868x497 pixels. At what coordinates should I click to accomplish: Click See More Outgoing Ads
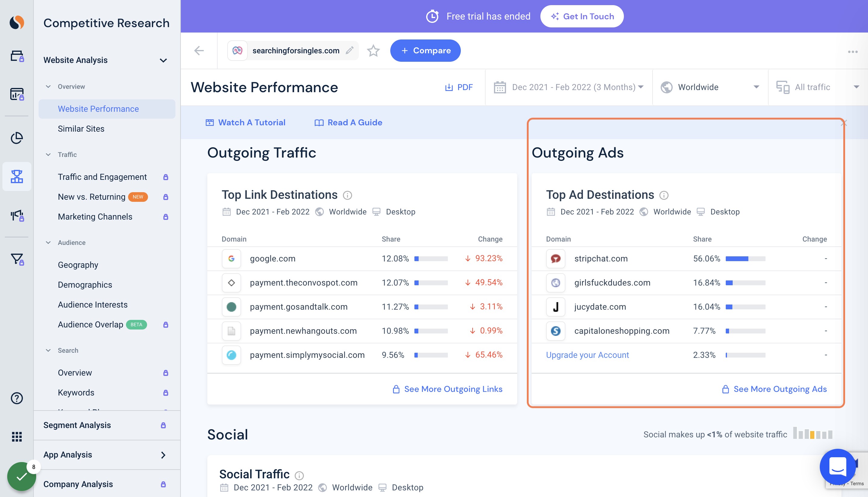[774, 389]
